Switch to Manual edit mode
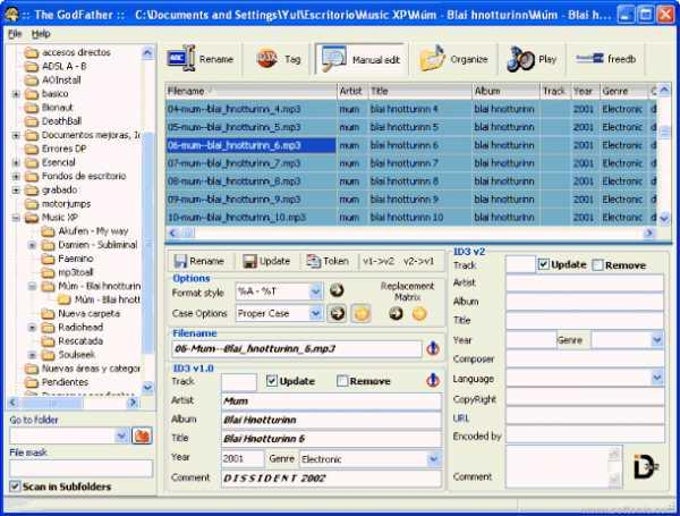680x516 pixels. click(x=361, y=59)
